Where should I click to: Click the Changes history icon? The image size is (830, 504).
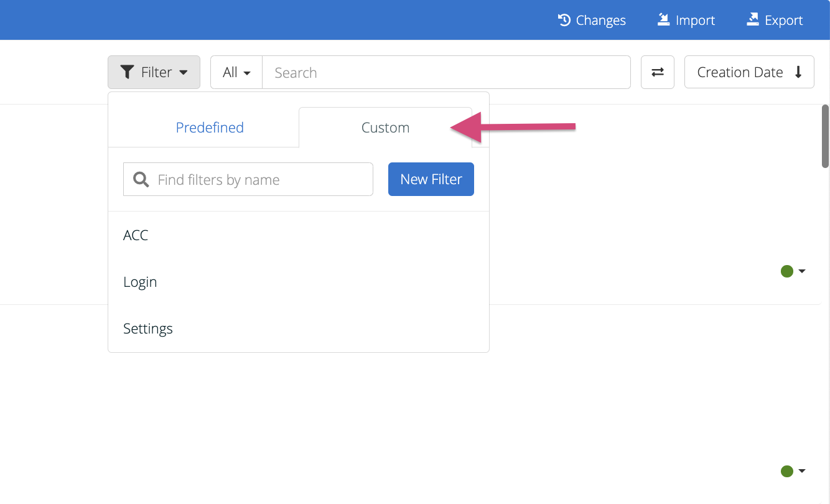pos(564,20)
